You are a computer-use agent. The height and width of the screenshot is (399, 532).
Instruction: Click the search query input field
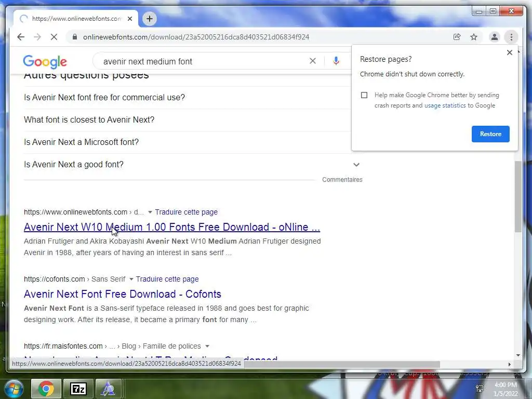coord(204,61)
